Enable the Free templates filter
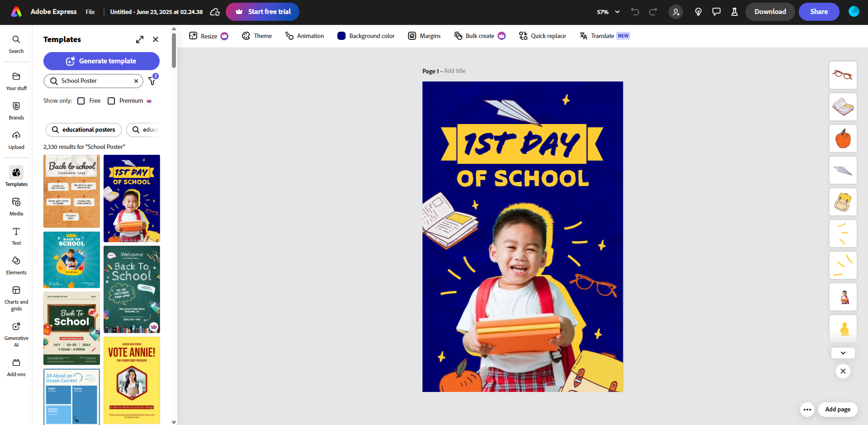Screen dimensions: 868x425 point(81,100)
